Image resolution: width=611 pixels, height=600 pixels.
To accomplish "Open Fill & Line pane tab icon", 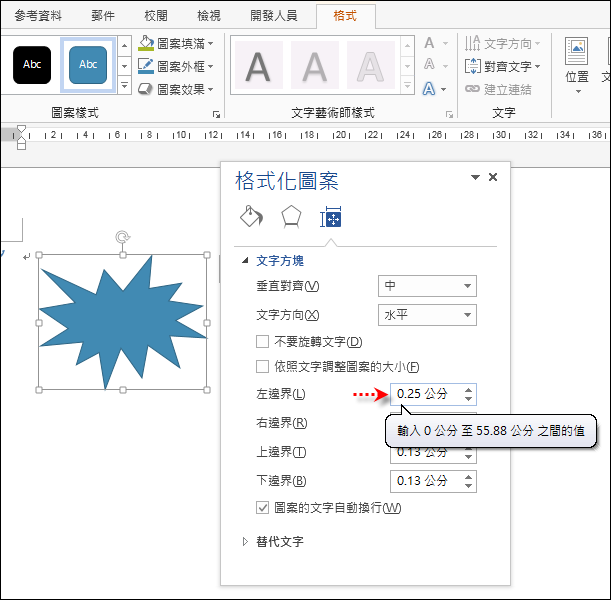I will pos(251,217).
